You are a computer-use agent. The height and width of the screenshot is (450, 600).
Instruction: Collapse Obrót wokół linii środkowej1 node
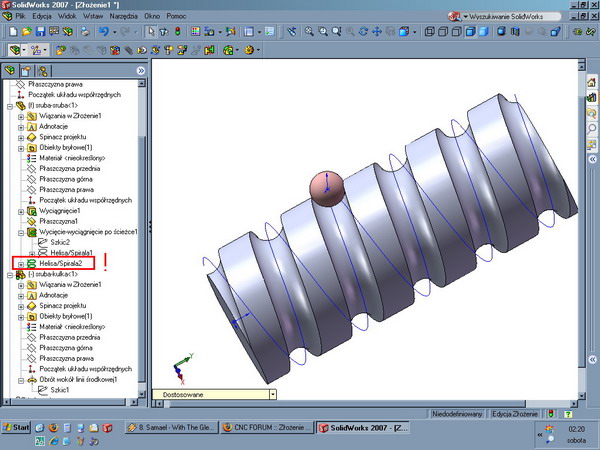tap(21, 380)
